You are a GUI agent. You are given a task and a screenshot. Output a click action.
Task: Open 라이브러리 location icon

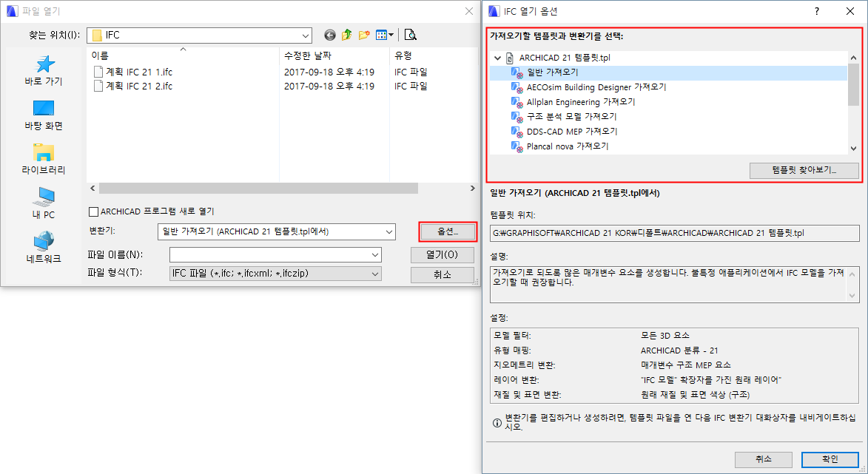(44, 152)
